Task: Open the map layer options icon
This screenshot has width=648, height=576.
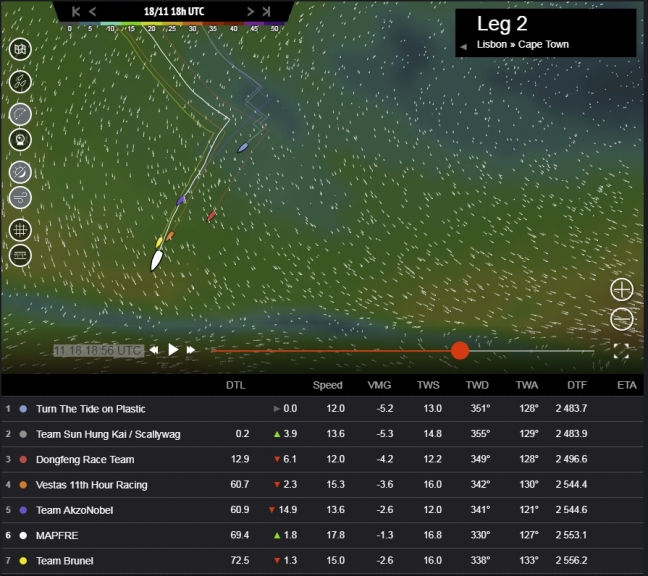Action: pyautogui.click(x=20, y=49)
